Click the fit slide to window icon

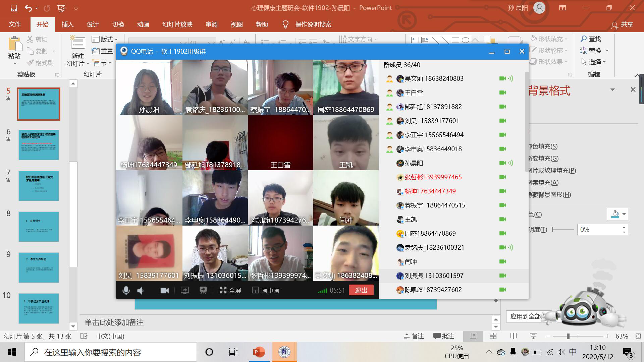tap(638, 336)
